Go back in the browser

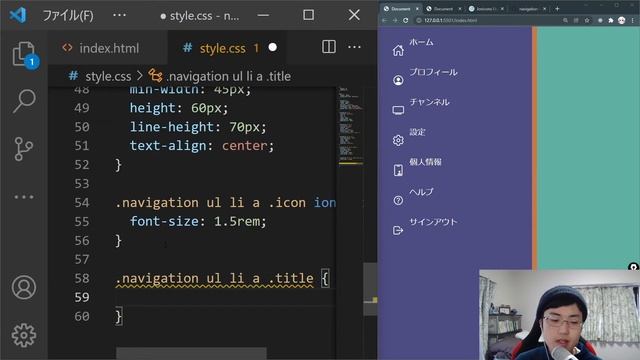tap(384, 20)
